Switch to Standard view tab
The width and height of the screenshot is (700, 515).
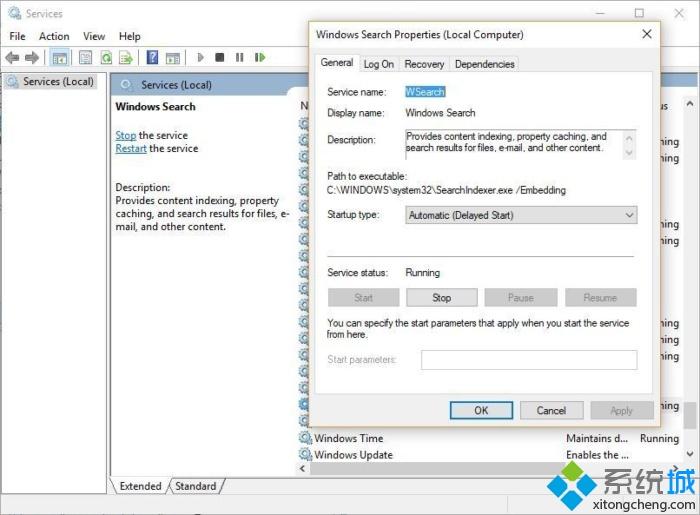(x=196, y=486)
